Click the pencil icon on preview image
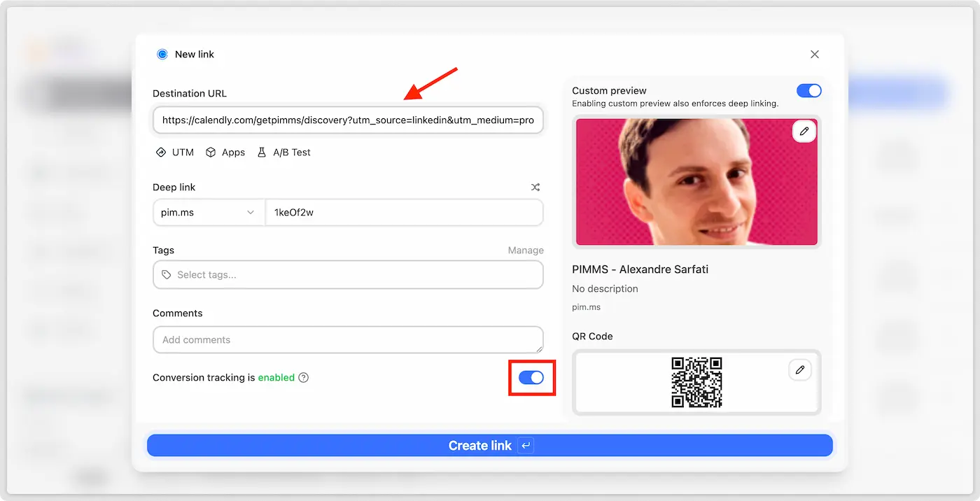 click(804, 132)
